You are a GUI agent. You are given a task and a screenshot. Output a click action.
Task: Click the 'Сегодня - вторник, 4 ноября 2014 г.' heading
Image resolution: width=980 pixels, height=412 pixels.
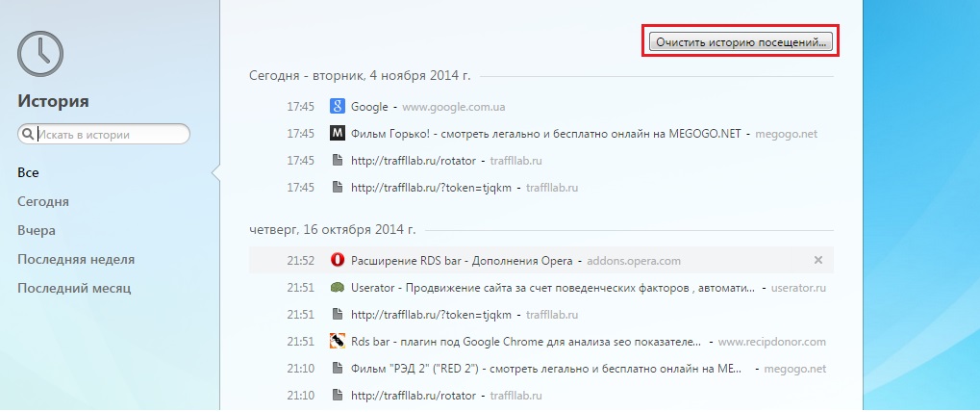coord(360,76)
